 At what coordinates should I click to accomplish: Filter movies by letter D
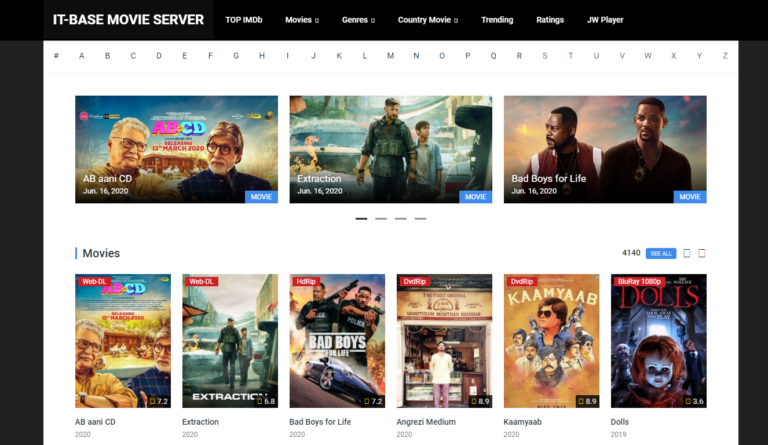pyautogui.click(x=159, y=56)
